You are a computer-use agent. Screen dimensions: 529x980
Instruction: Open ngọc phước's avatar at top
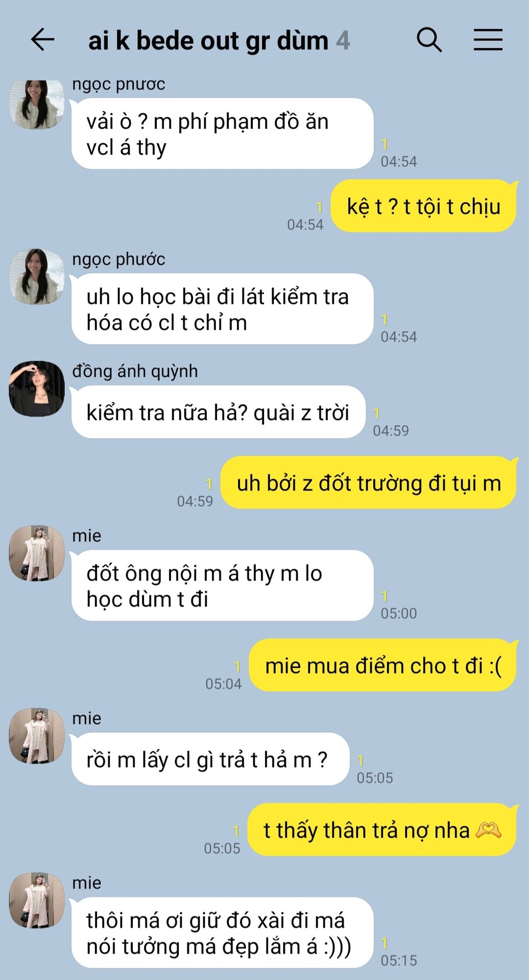pyautogui.click(x=37, y=104)
